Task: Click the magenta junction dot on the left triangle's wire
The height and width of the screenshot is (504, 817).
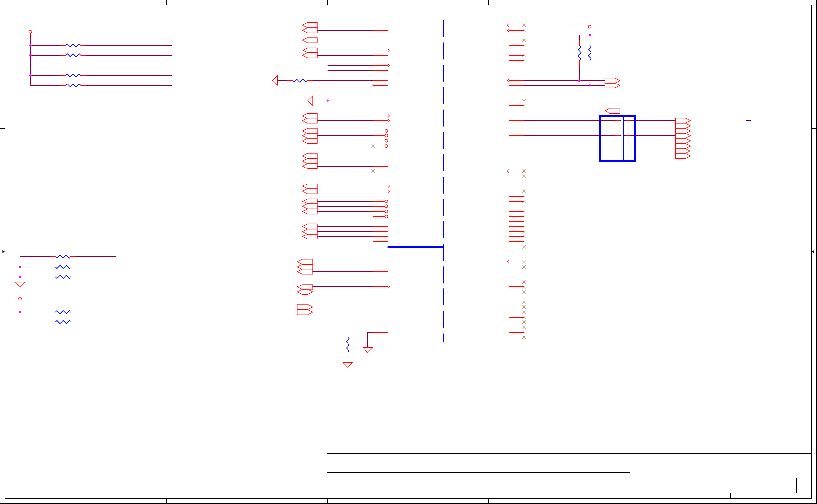Action: point(328,101)
